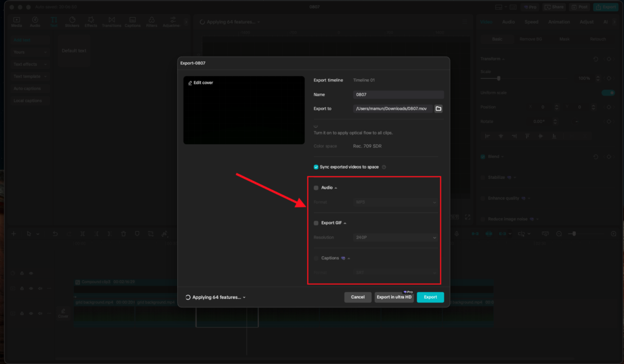Toggle Sync exported videos to space checkbox
This screenshot has height=364, width=624.
click(x=316, y=167)
